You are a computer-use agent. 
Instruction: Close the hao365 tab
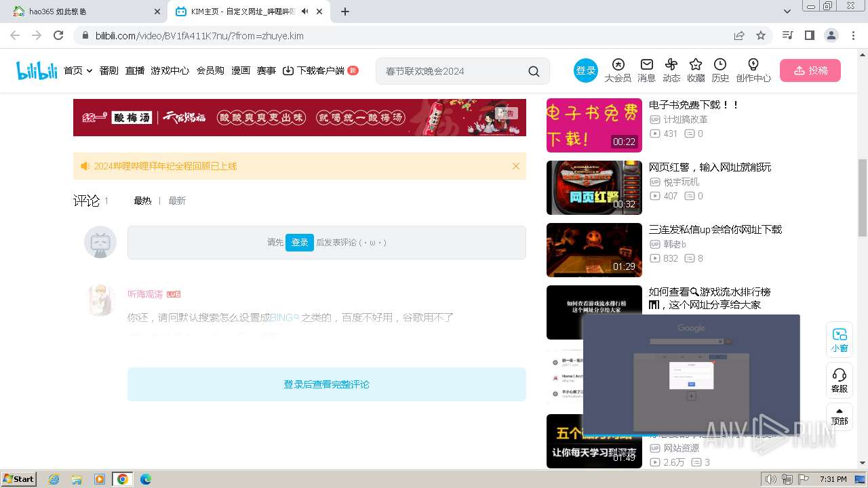click(x=157, y=12)
